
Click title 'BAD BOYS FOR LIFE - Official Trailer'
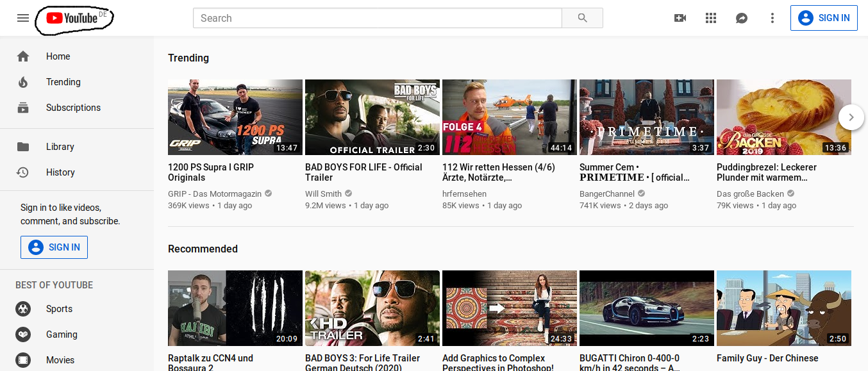click(363, 172)
